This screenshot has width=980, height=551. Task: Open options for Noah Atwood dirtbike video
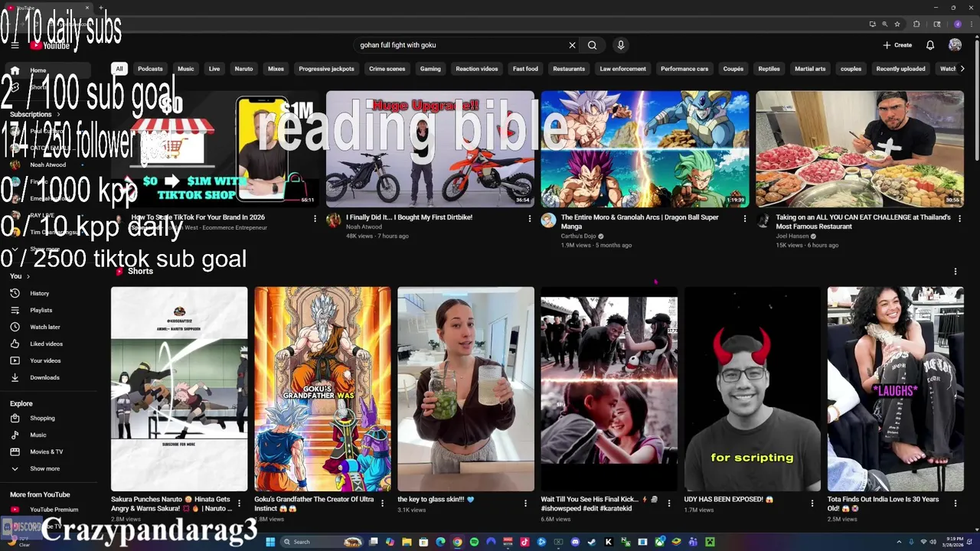(529, 219)
